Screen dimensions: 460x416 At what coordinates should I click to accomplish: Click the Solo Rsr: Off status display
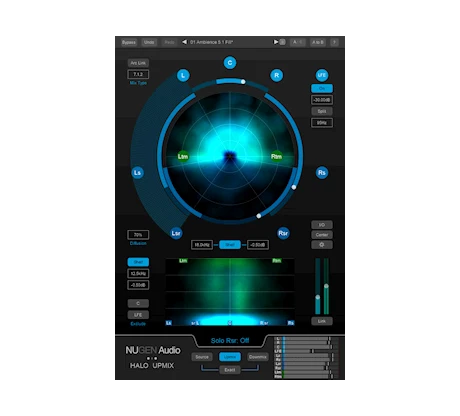(x=230, y=341)
